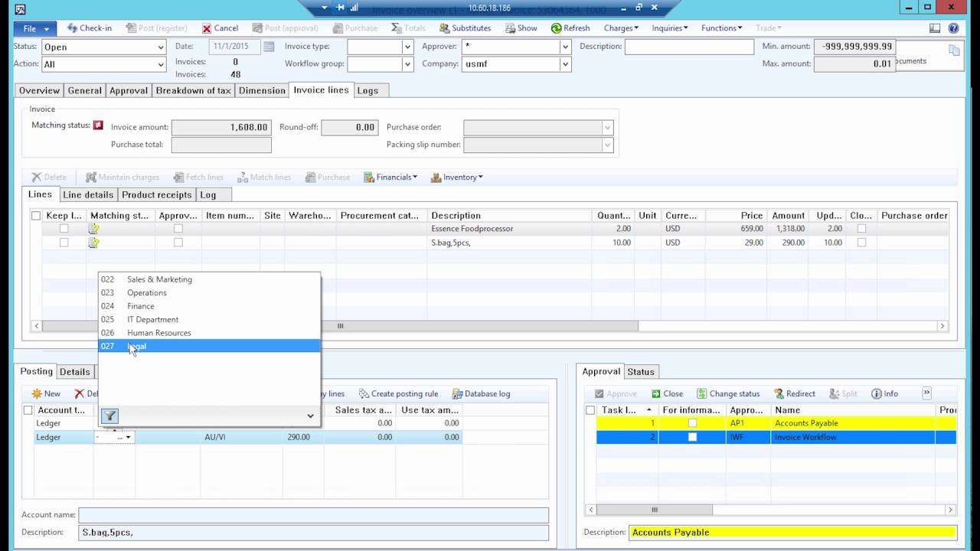
Task: Open the Action dropdown showing All
Action: tap(161, 64)
